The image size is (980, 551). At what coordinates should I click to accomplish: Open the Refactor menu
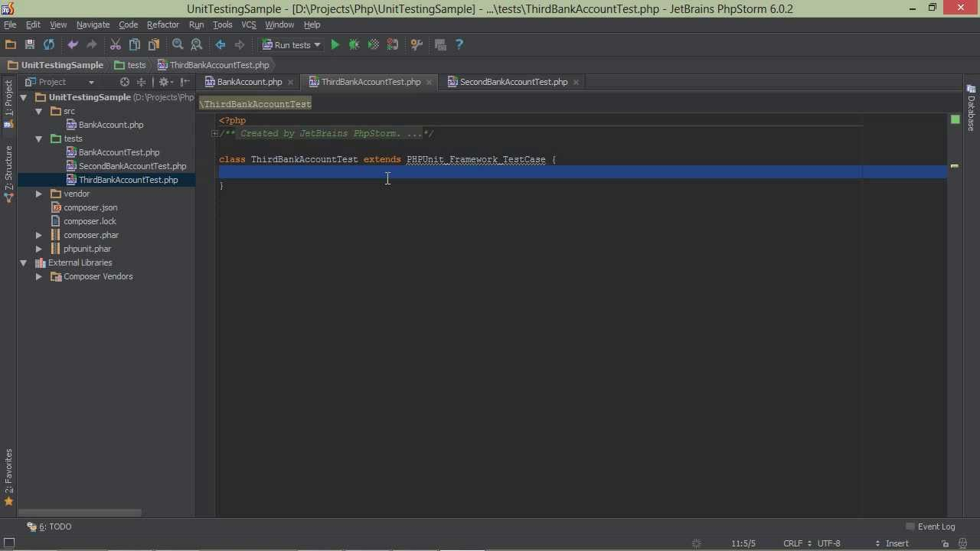[162, 24]
